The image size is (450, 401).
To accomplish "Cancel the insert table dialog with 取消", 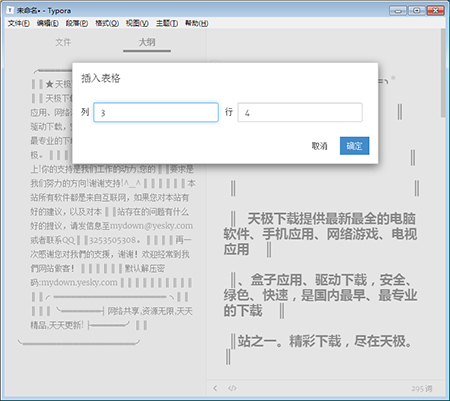I will (319, 146).
